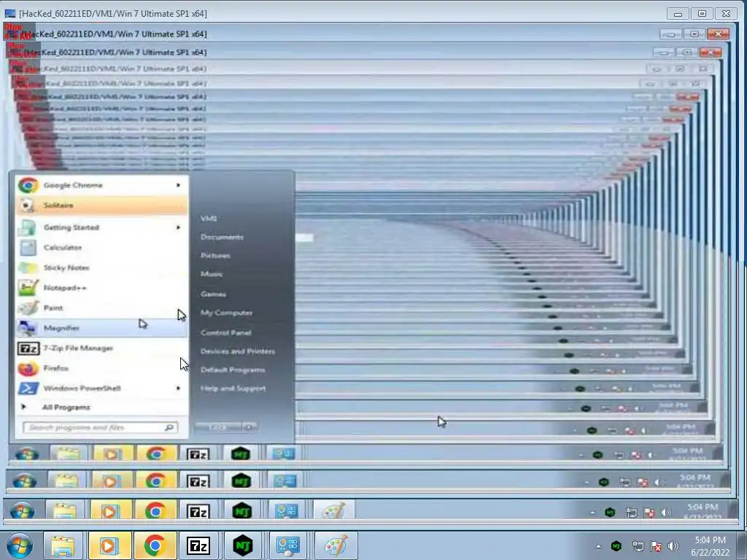Launch Notepad++ from the Start menu
747x560 pixels.
tap(101, 287)
